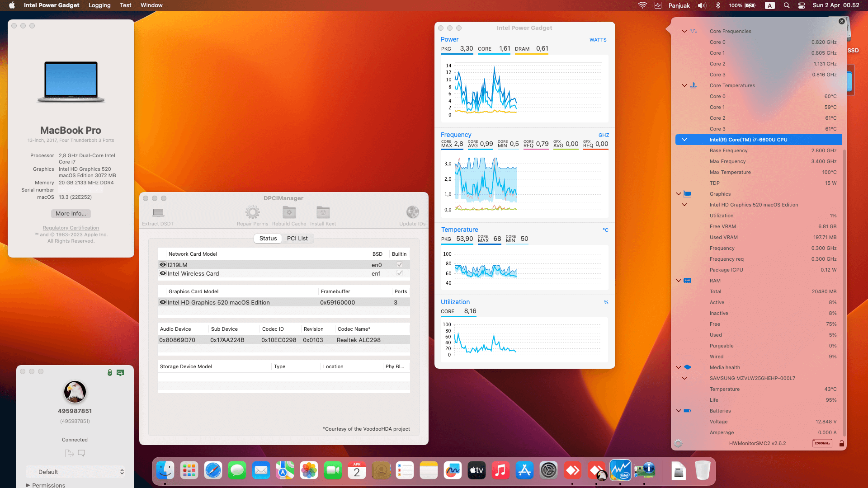The image size is (868, 488).
Task: Click the lock icon in HWMonitorSMC2
Action: (841, 443)
